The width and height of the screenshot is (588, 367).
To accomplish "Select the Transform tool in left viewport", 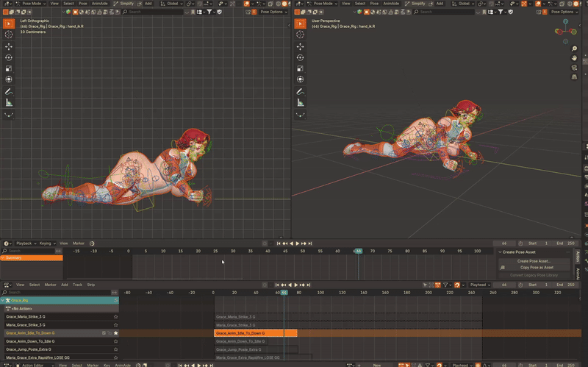I will click(x=9, y=79).
